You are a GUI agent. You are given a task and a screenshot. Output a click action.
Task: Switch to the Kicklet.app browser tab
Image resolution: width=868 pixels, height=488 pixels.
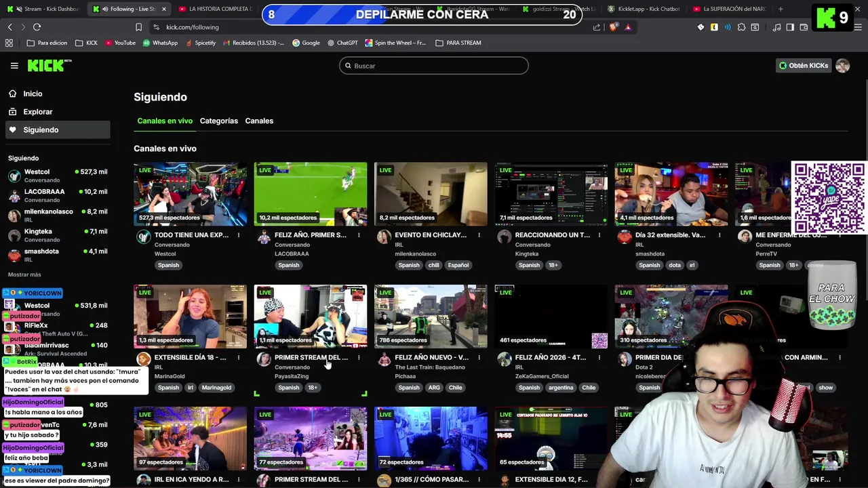pyautogui.click(x=644, y=9)
